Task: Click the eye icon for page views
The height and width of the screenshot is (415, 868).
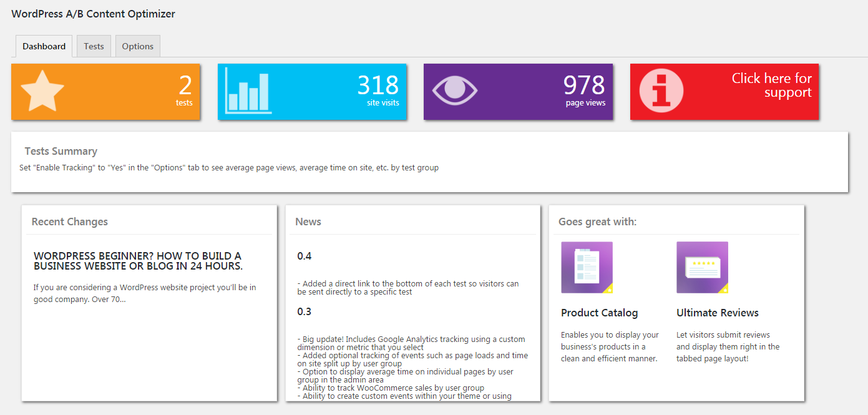Action: click(x=455, y=89)
